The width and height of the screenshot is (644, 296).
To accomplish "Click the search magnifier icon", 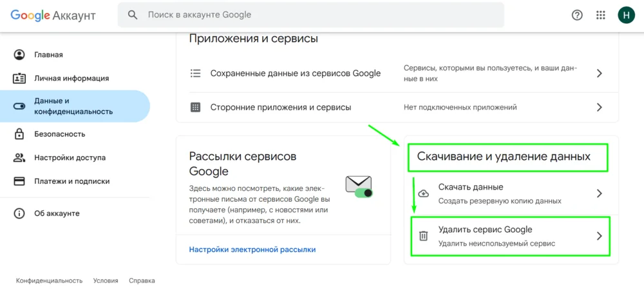I will 133,15.
